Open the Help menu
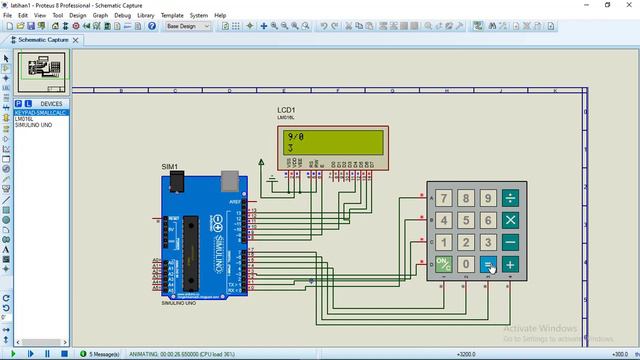The height and width of the screenshot is (360, 640). click(x=220, y=15)
